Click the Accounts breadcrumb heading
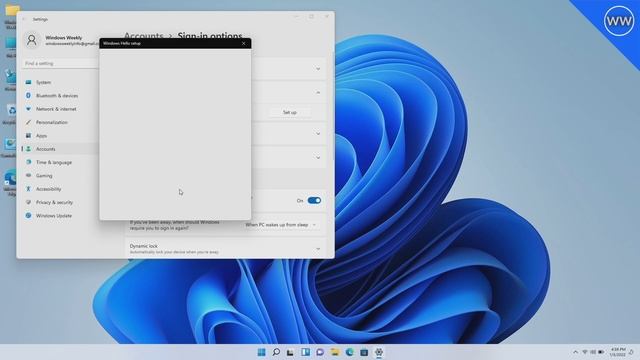Screen dimensions: 640x360 point(144,36)
